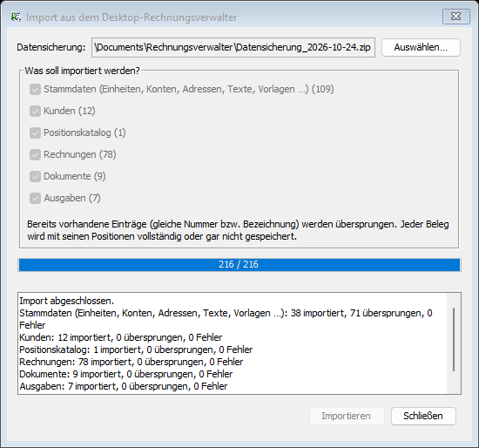
Task: Click the window title 'Import aus dem Desktop-Rechnungsverwalter'
Action: click(132, 17)
